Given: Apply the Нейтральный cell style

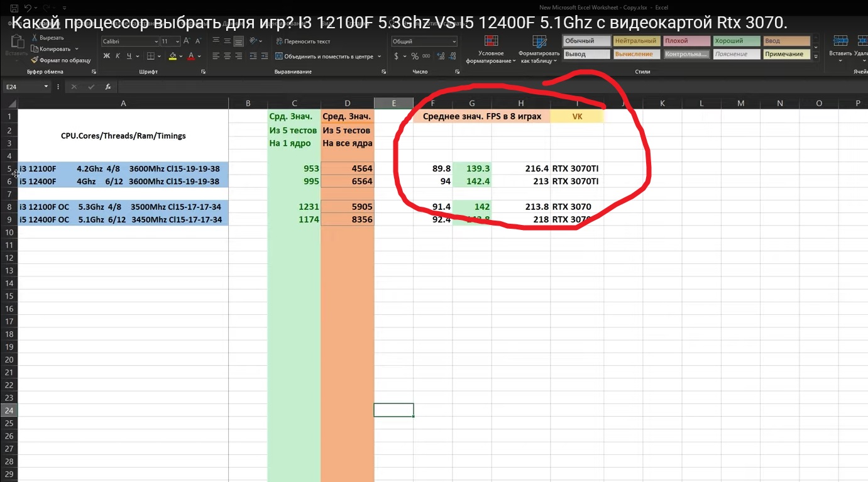Looking at the screenshot, I should 637,41.
